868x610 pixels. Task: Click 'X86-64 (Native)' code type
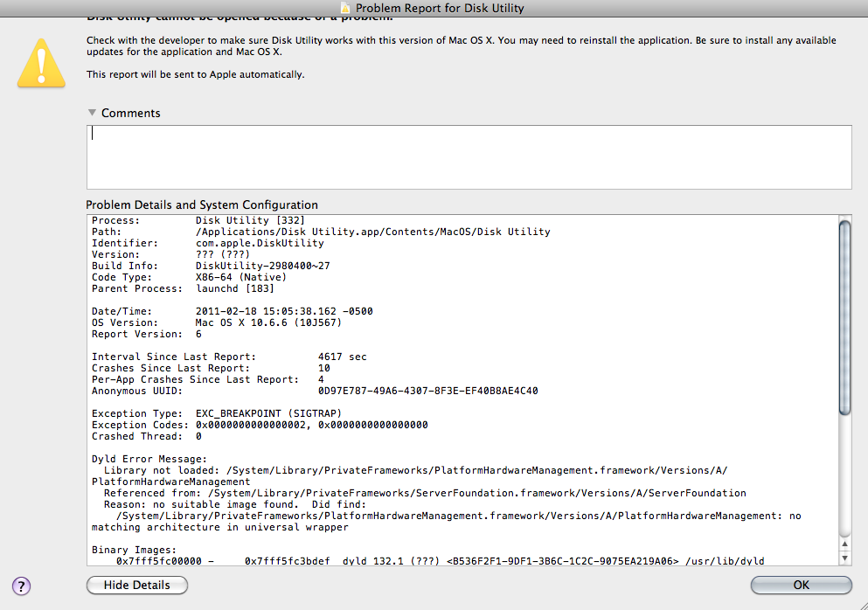point(240,277)
